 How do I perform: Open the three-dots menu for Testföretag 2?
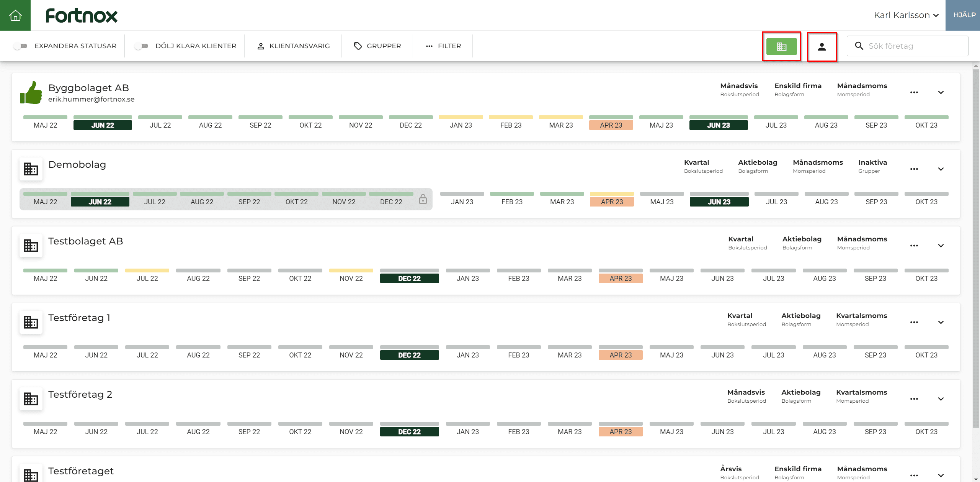(914, 399)
